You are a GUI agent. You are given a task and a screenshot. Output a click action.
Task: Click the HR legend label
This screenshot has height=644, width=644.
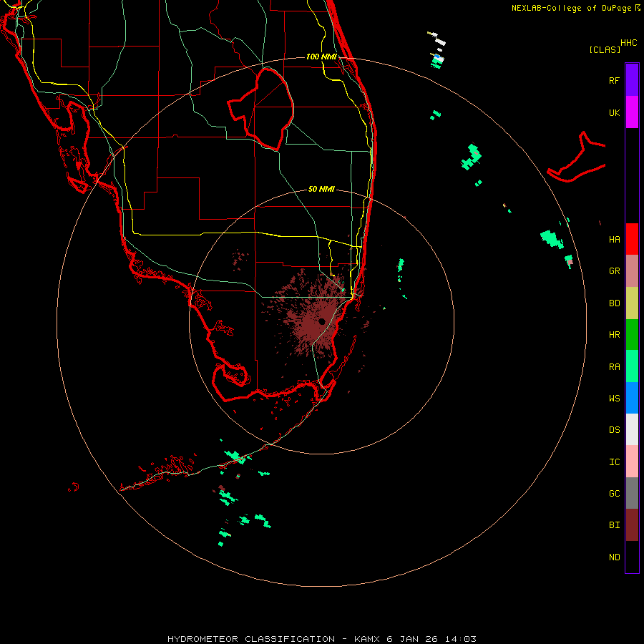click(614, 335)
